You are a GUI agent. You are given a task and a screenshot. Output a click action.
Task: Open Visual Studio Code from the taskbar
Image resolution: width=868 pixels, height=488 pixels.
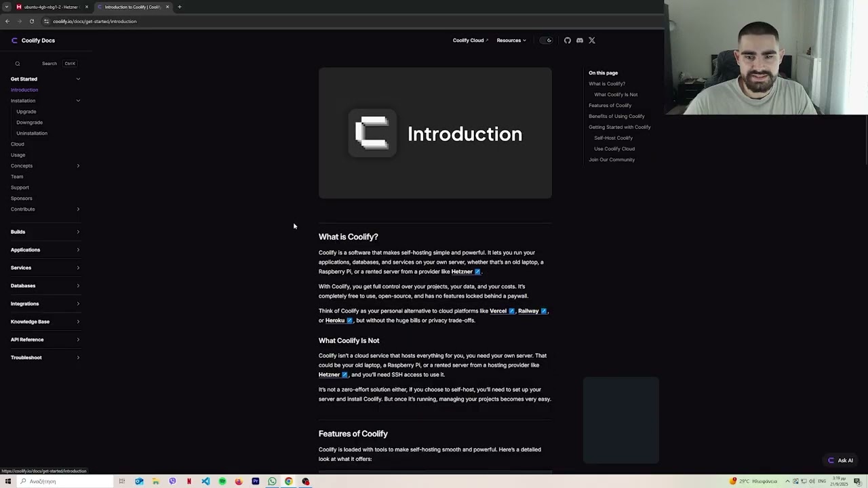[205, 481]
